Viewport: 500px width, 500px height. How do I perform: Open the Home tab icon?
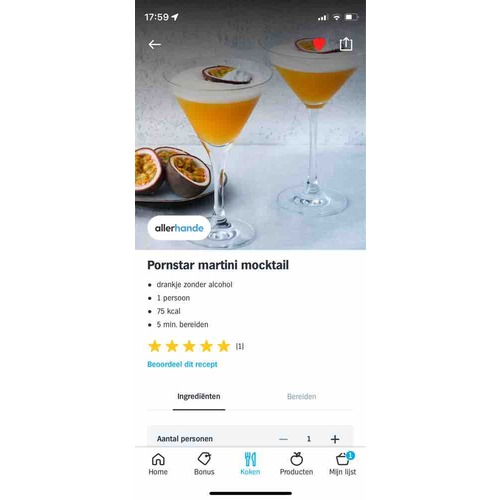point(158,459)
